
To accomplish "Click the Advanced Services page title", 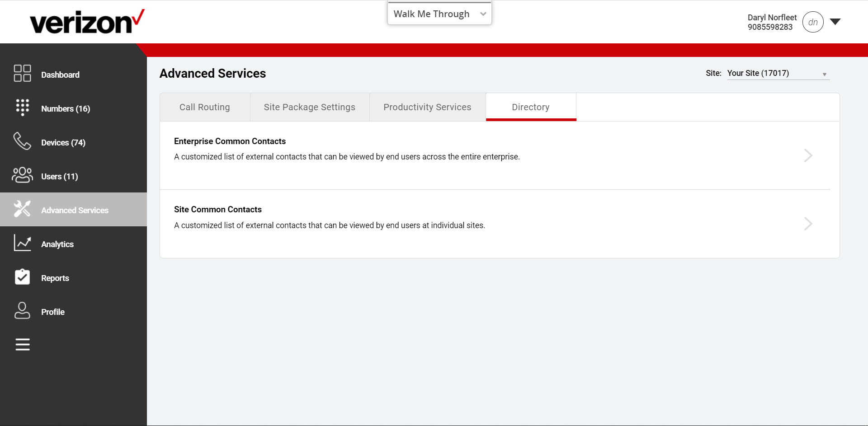I will [x=212, y=73].
